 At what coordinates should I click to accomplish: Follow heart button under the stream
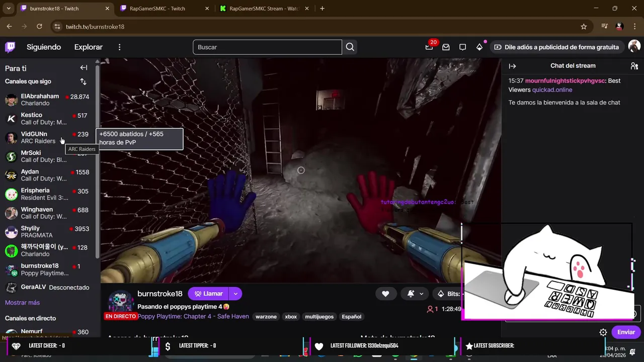(x=385, y=294)
